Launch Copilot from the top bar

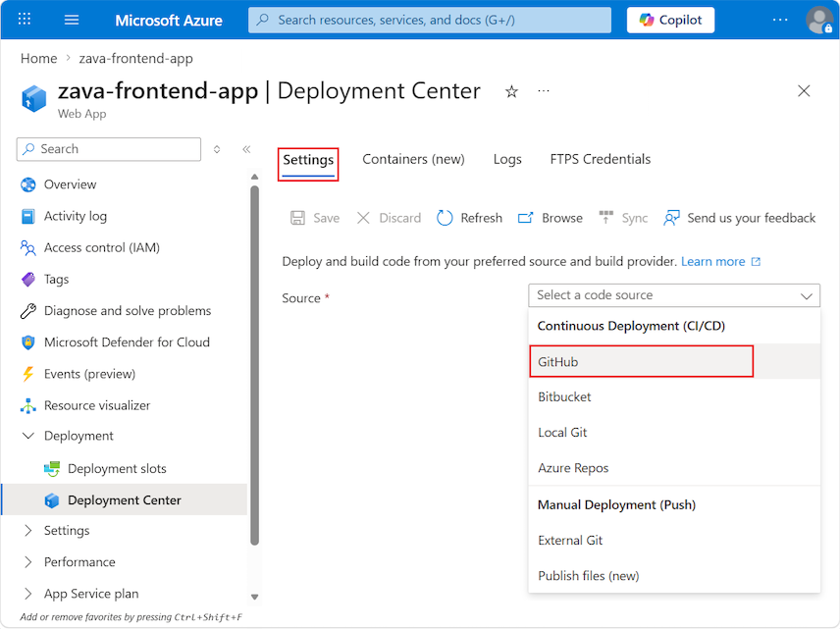point(670,20)
